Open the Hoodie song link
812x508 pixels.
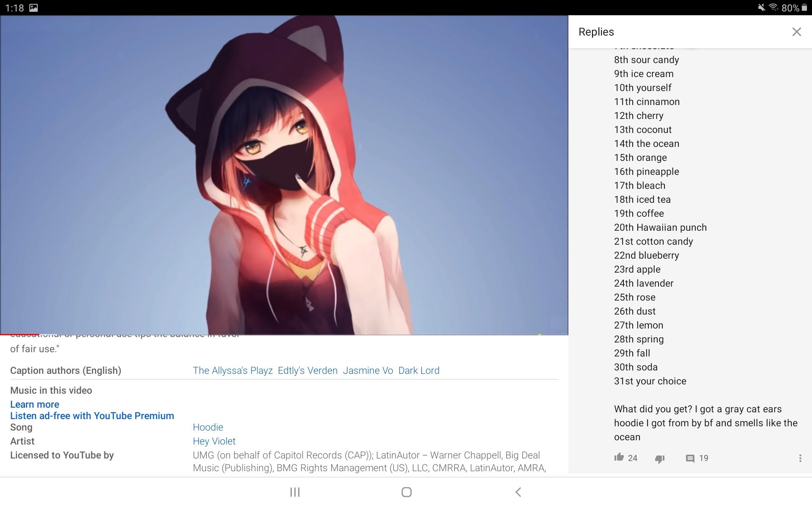coord(208,427)
